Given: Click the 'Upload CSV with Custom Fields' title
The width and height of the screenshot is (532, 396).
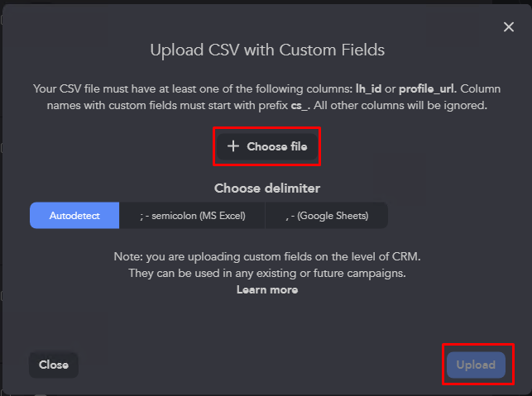Looking at the screenshot, I should (266, 50).
